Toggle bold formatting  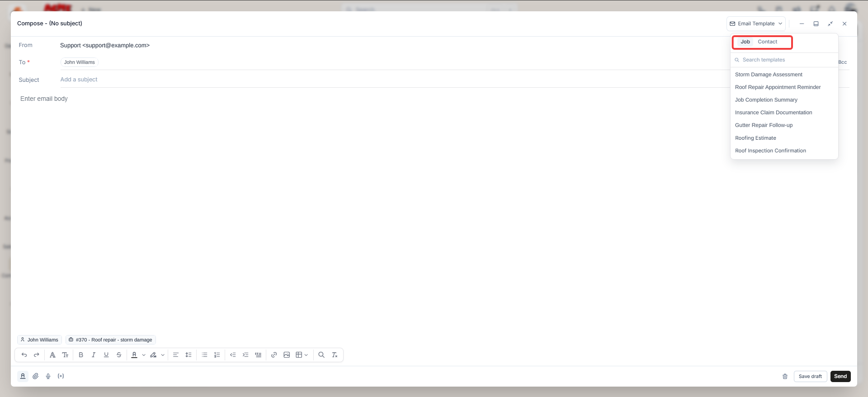point(81,355)
